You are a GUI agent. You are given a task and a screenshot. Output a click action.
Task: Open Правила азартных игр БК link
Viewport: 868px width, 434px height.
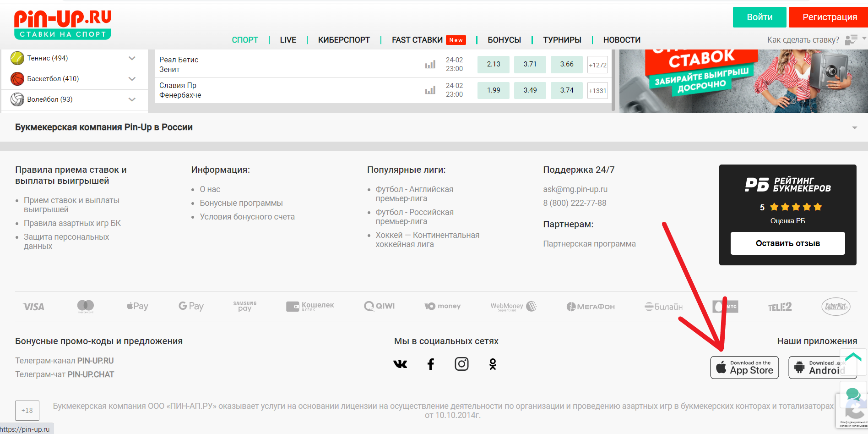(x=72, y=223)
